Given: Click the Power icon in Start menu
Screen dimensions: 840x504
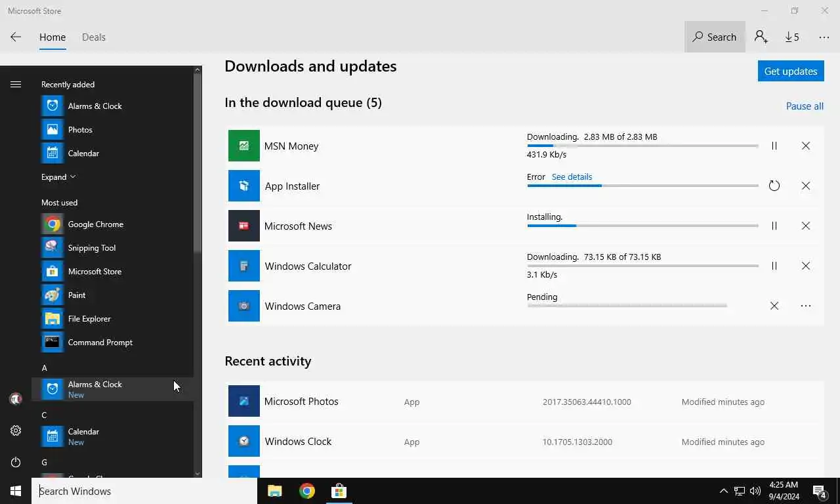Looking at the screenshot, I should [x=16, y=462].
